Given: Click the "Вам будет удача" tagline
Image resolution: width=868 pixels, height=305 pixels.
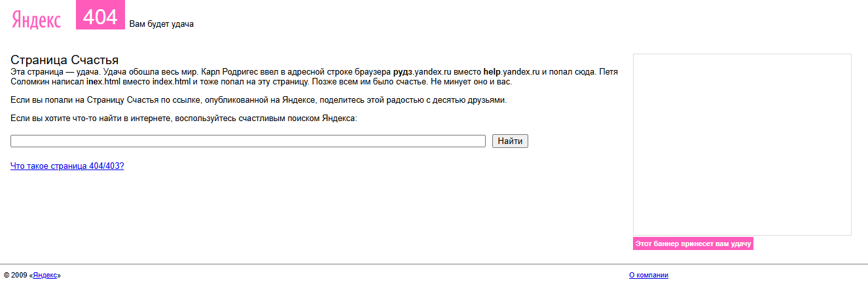Looking at the screenshot, I should [x=161, y=24].
